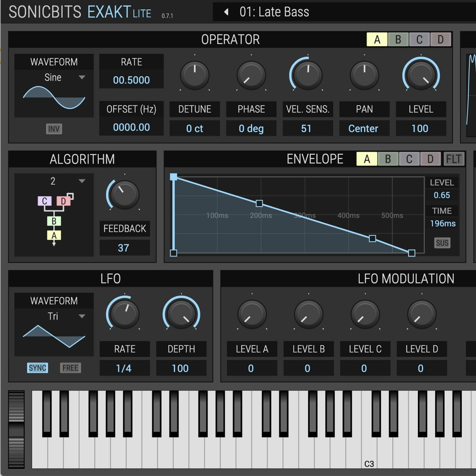476x476 pixels.
Task: Click the Pan knob in the Operator section
Action: coord(364,75)
